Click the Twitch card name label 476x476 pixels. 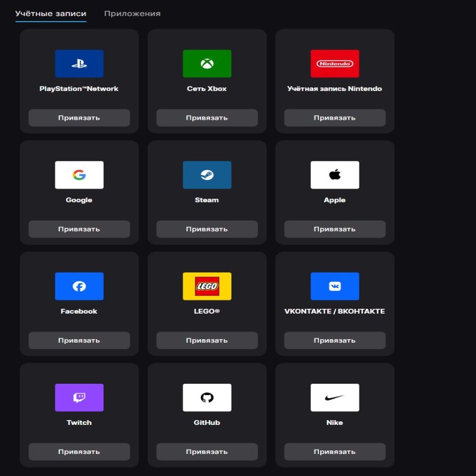79,422
